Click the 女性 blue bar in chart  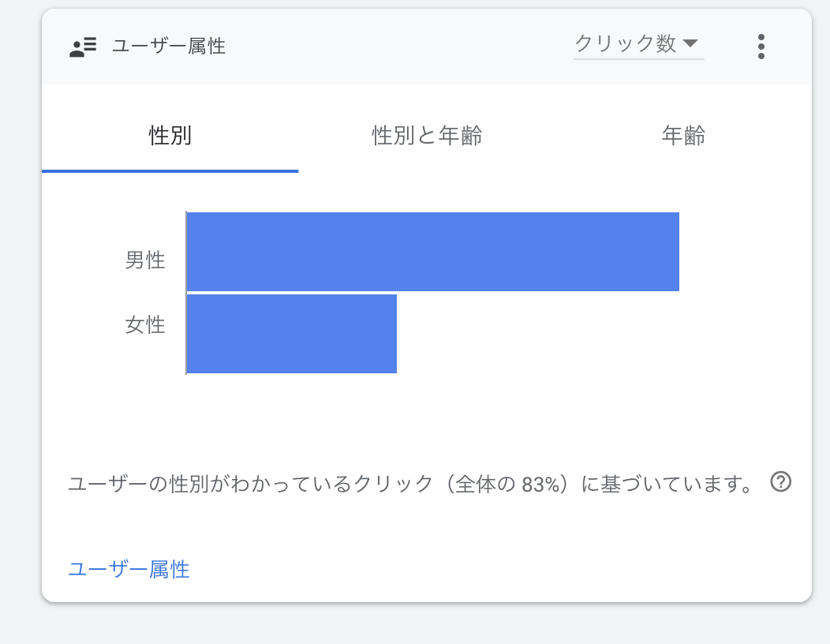tap(291, 334)
